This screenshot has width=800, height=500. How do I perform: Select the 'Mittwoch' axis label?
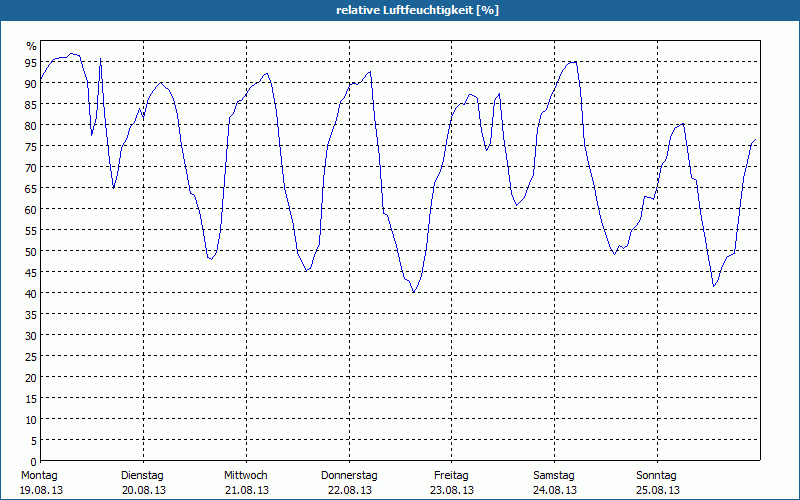click(x=245, y=476)
